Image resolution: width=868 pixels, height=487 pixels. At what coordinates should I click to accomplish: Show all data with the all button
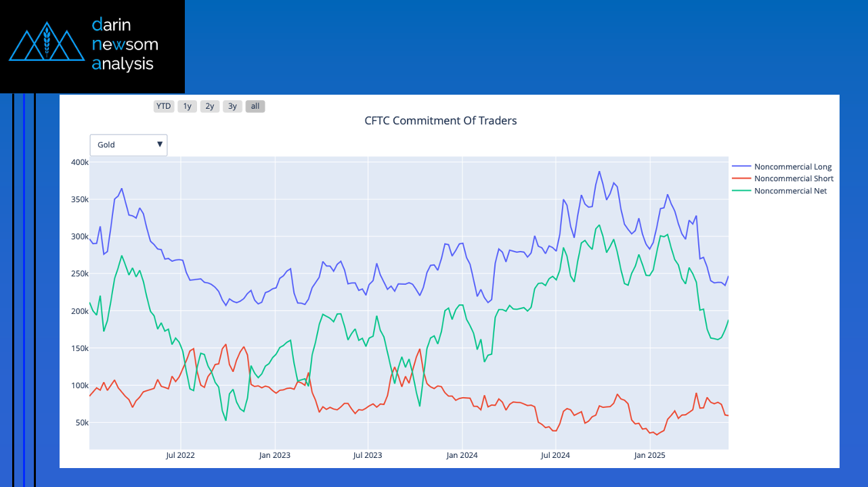coord(255,106)
